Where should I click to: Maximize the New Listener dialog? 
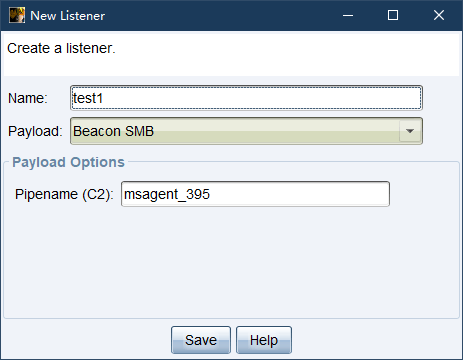pyautogui.click(x=393, y=15)
